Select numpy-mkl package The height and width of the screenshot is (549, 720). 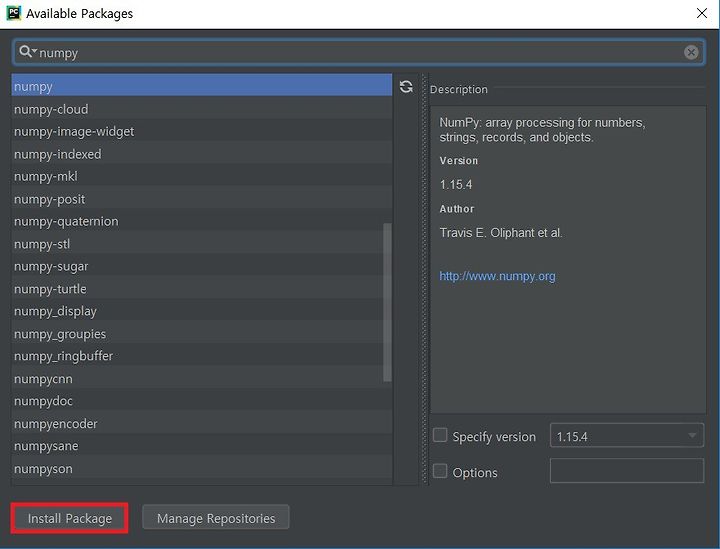(202, 176)
